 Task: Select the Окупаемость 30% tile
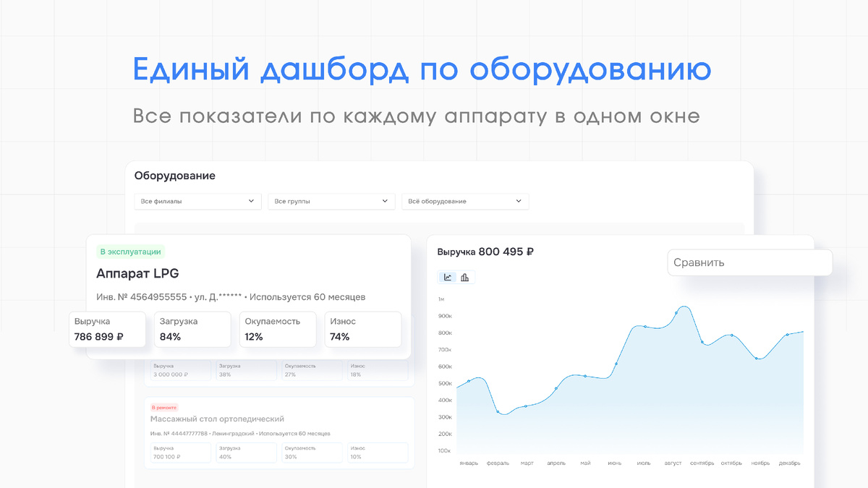point(312,453)
